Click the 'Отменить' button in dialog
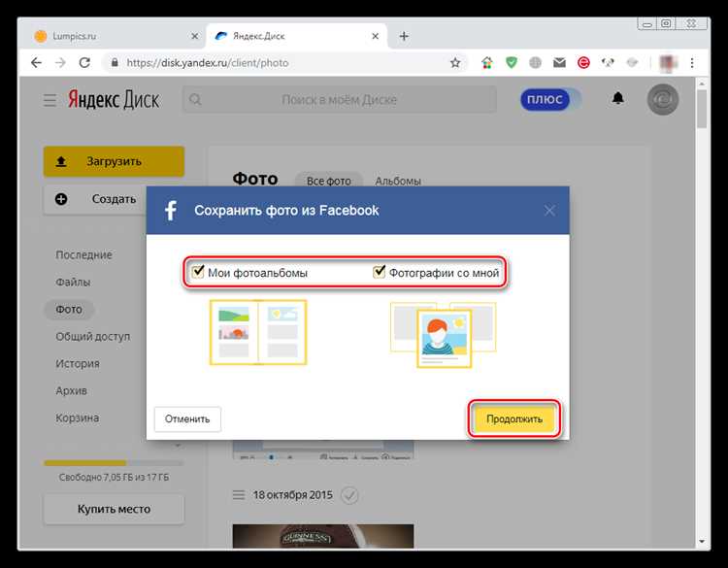This screenshot has height=568, width=728. coord(187,418)
